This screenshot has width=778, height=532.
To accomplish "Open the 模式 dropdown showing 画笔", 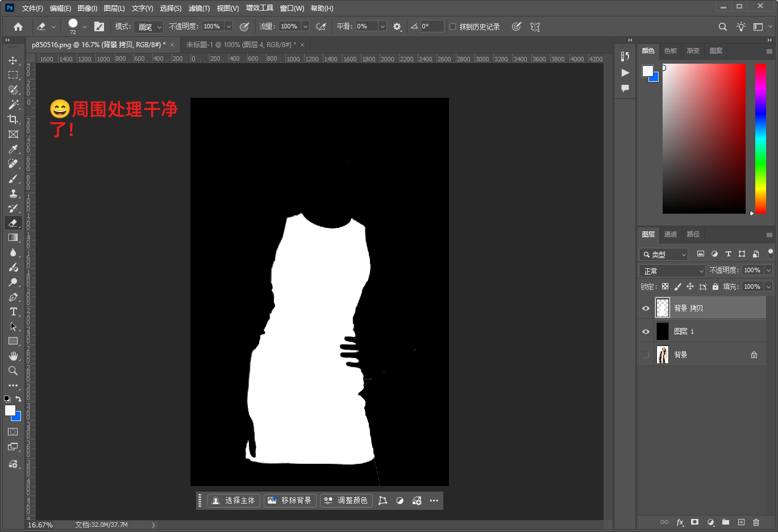I will pyautogui.click(x=149, y=27).
